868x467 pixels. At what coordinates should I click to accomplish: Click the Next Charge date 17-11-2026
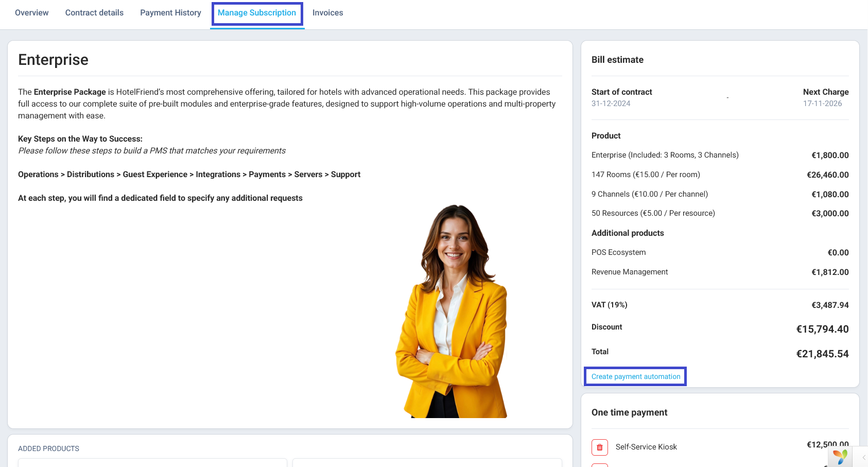point(823,103)
